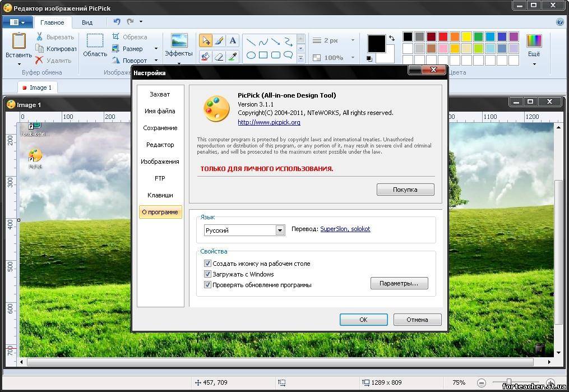
Task: Toggle 'Проверять обновление программы' checkbox
Action: click(207, 284)
